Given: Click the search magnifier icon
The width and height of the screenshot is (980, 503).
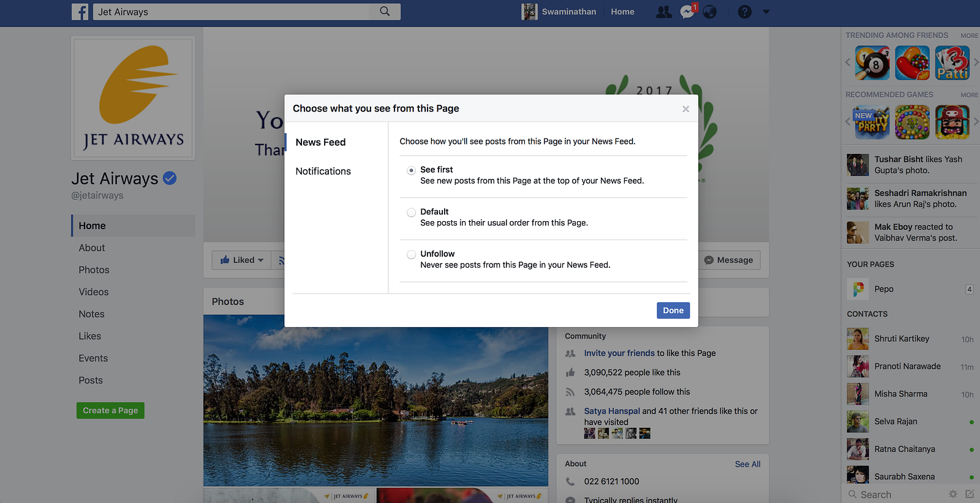Looking at the screenshot, I should coord(385,11).
